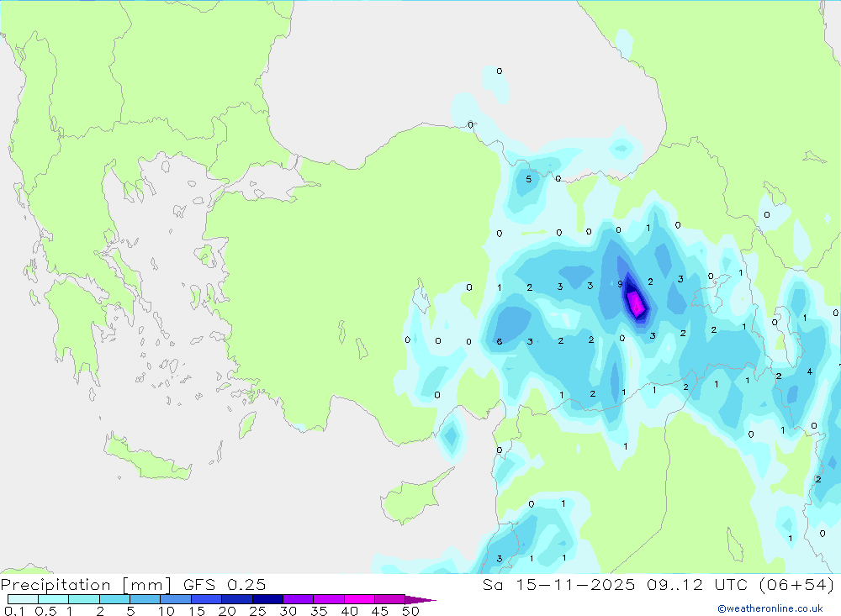Viewport: 841px width, 616px height.
Task: Click the 35–40 mm purple legend swatch
Action: click(328, 599)
